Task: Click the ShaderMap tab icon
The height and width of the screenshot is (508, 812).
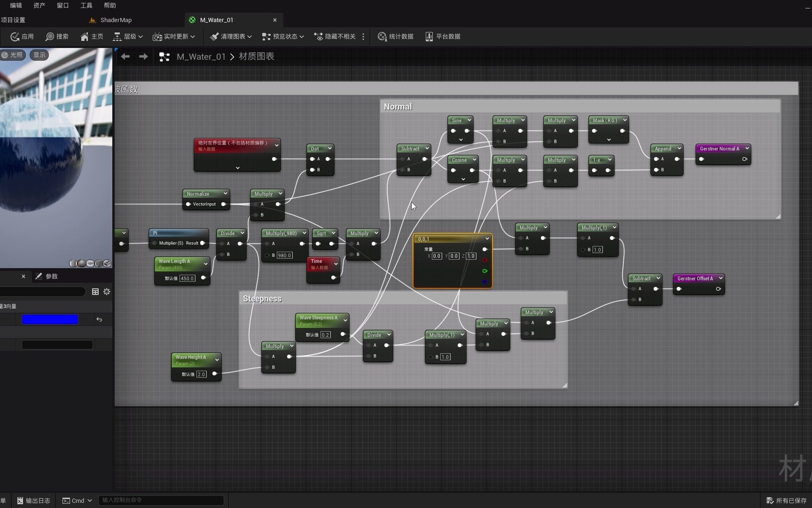Action: click(93, 20)
